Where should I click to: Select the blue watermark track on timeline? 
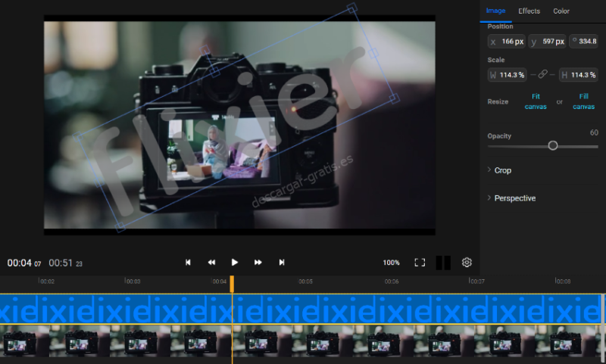click(x=303, y=310)
